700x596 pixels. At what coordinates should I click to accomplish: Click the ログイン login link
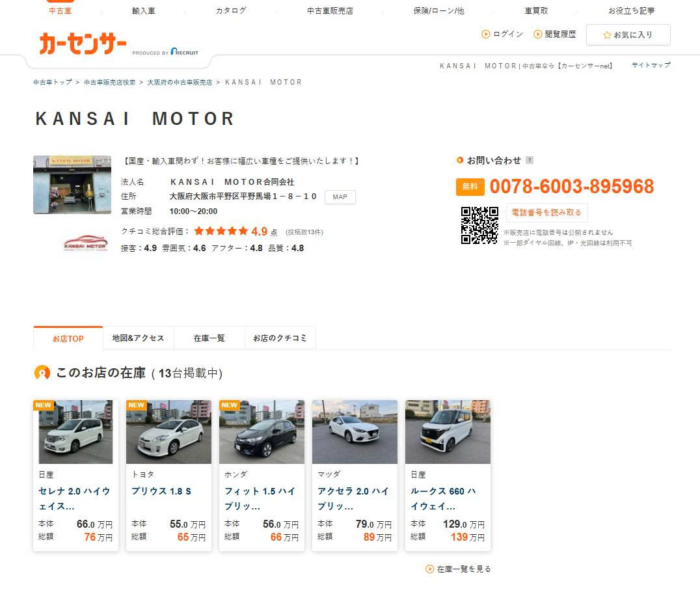tap(503, 34)
